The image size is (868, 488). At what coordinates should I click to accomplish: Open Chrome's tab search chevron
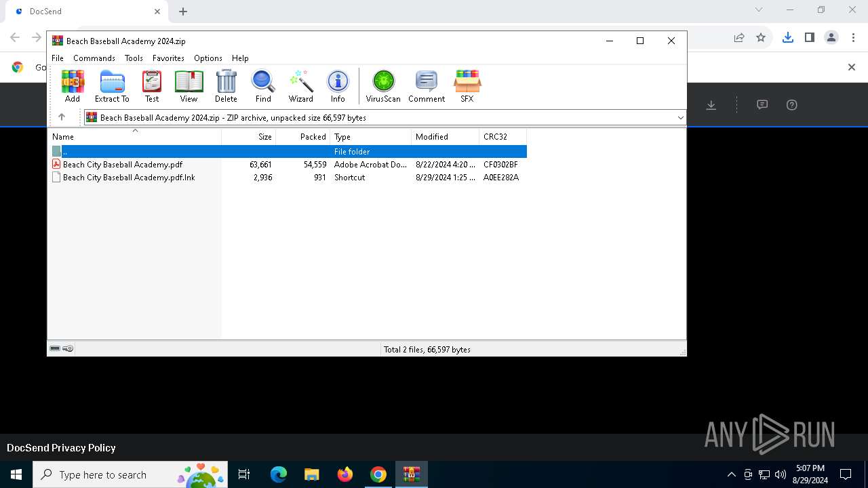pos(759,9)
